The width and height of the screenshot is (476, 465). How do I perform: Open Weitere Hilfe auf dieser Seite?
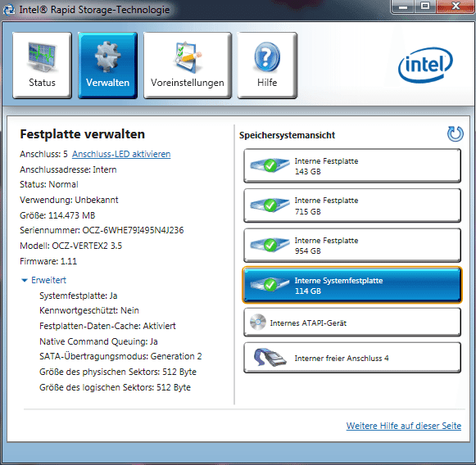pos(404,426)
